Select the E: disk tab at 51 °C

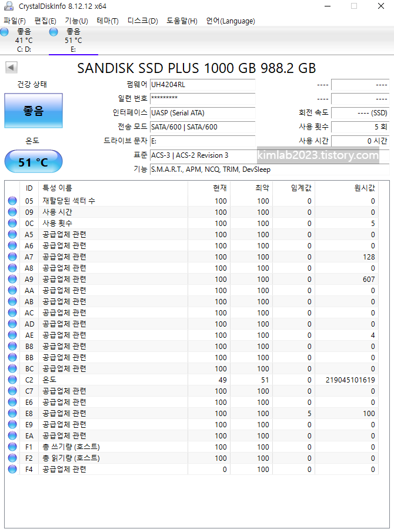pos(74,41)
